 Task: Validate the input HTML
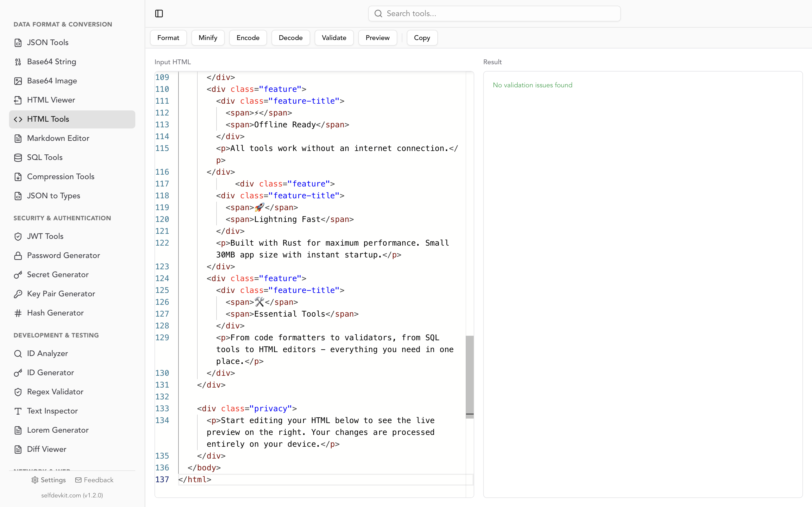pos(334,37)
